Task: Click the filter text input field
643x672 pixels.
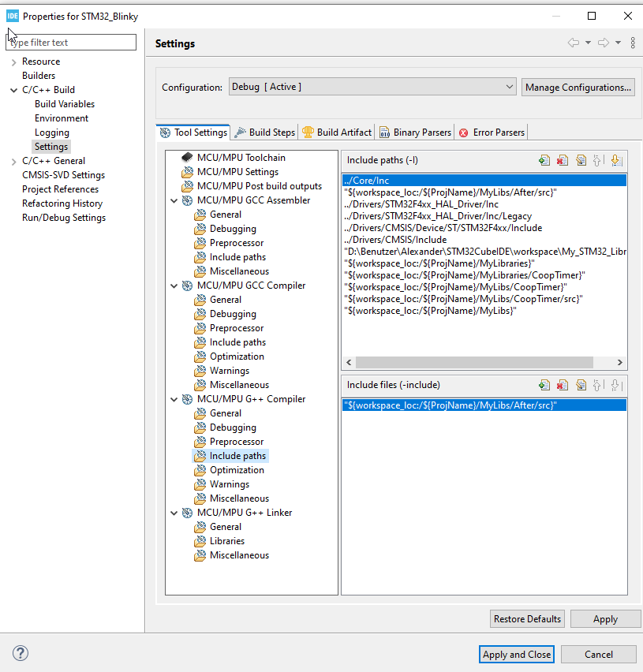Action: point(71,43)
